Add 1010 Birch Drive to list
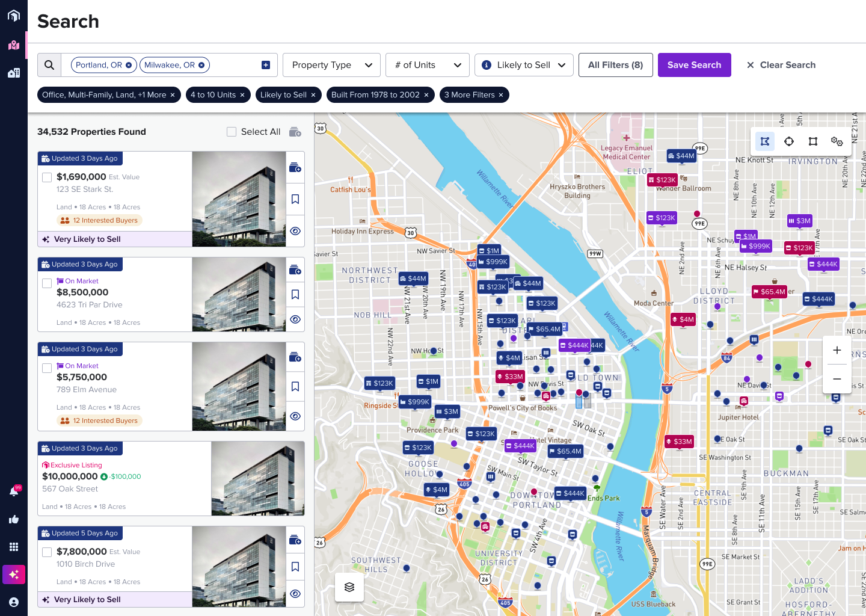 pos(295,540)
